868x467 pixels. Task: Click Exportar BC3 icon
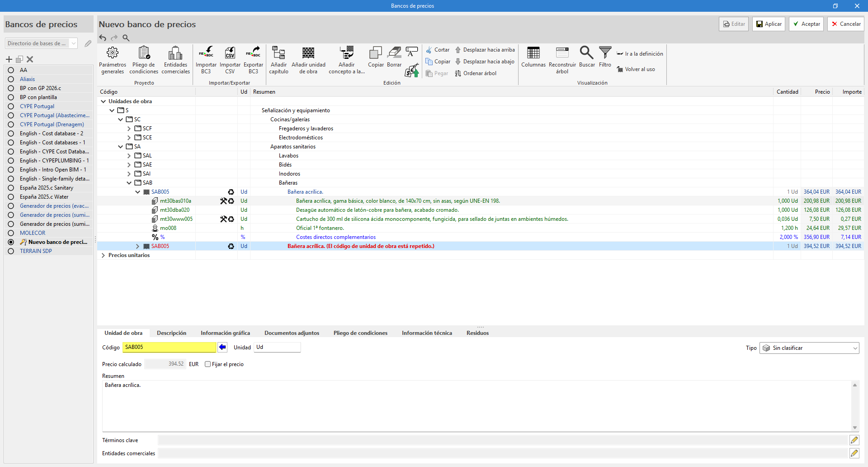(x=253, y=59)
